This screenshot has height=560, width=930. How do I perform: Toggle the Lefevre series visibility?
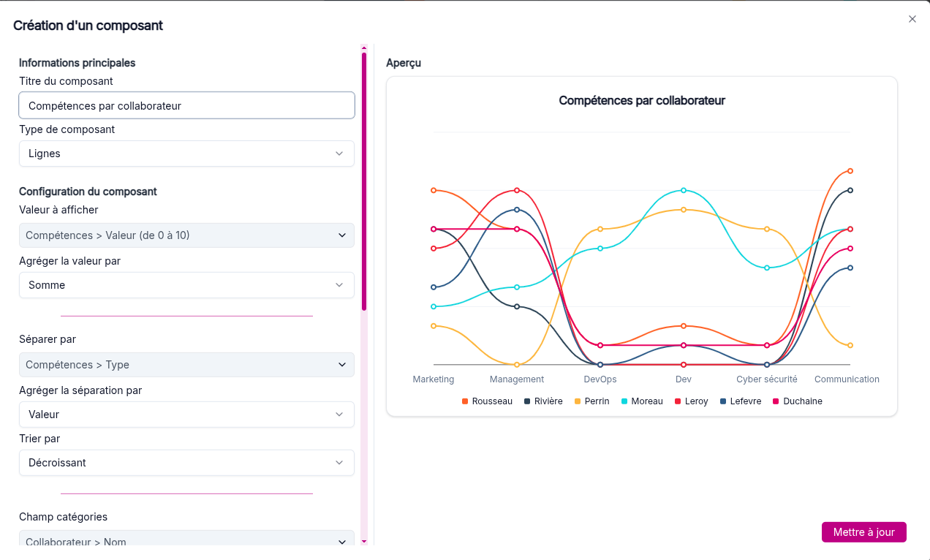point(740,401)
